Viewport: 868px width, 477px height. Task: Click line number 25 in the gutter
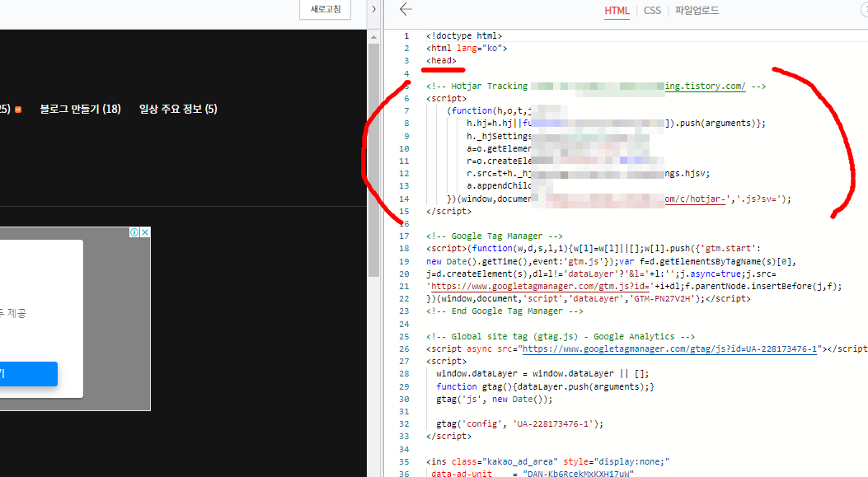click(404, 336)
